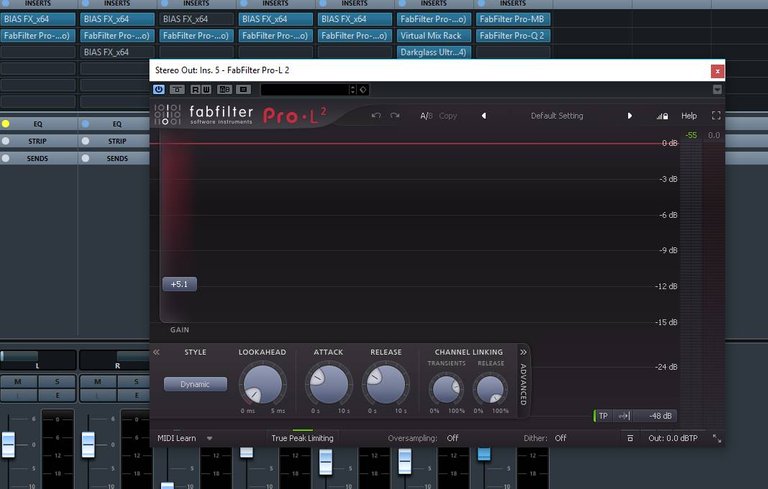This screenshot has width=768, height=489.
Task: Toggle the TP true peak metering button
Action: 603,416
